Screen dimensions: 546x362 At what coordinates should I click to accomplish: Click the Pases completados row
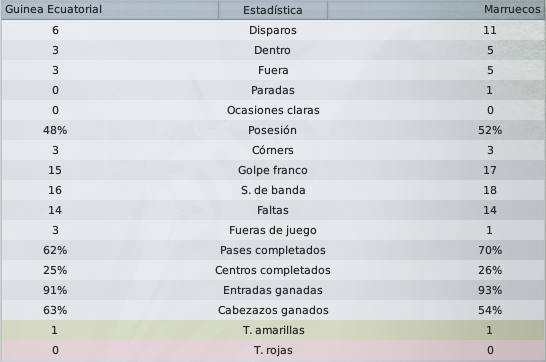273,250
